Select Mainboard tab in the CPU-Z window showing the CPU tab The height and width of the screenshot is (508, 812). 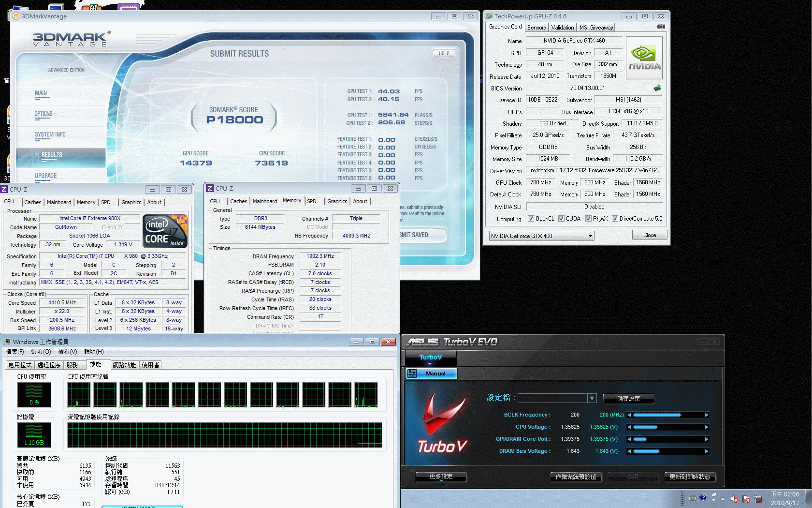pos(59,202)
